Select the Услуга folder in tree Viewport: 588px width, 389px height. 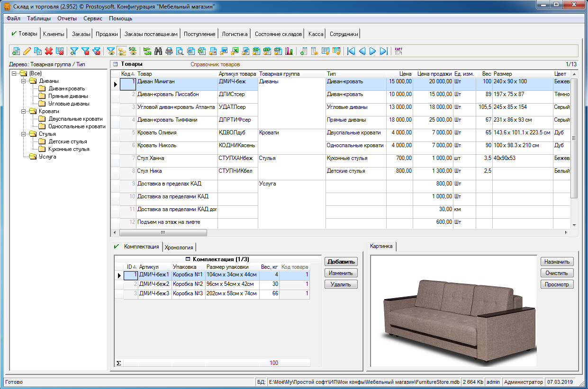point(47,157)
